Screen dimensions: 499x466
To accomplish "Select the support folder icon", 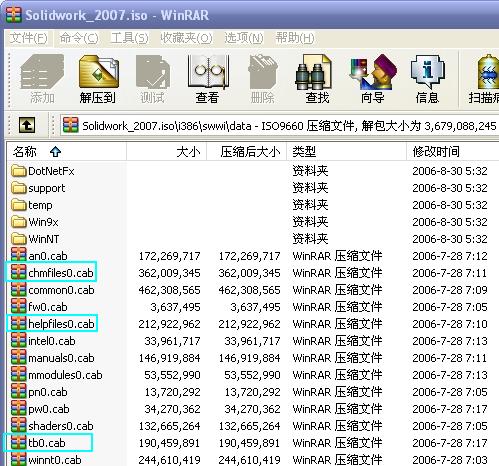I will pos(18,188).
